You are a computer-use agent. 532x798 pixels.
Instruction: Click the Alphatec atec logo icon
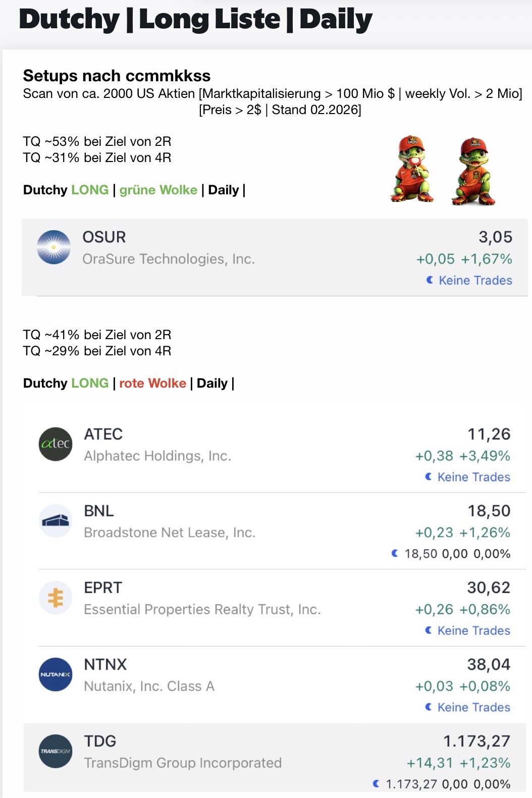tap(56, 444)
